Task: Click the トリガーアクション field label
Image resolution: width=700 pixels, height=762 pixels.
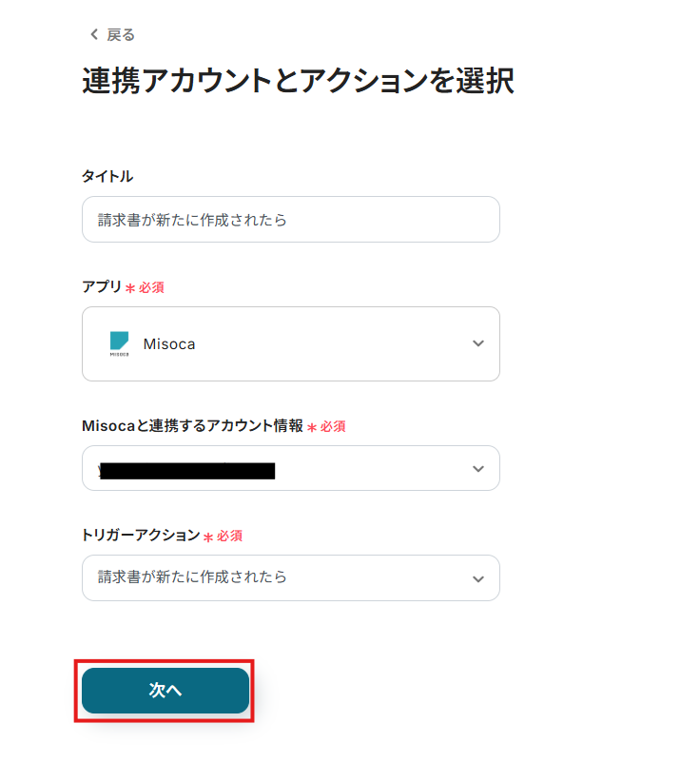Action: (141, 536)
